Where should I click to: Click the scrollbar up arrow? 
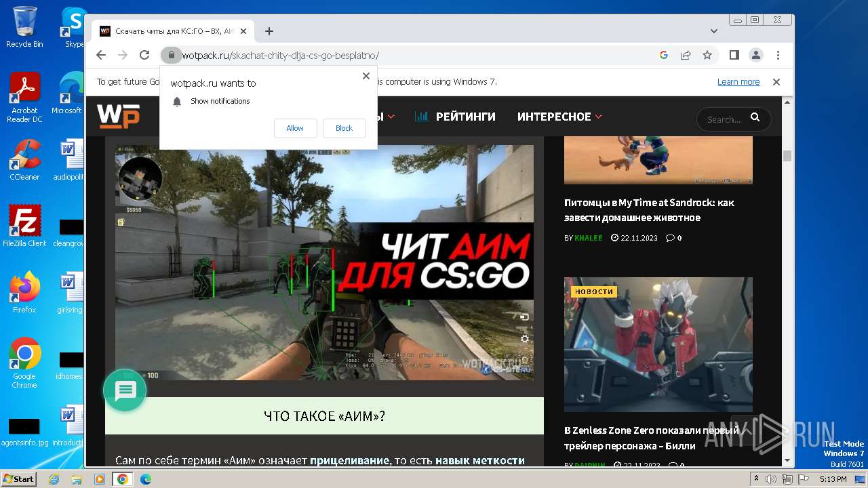coord(787,102)
